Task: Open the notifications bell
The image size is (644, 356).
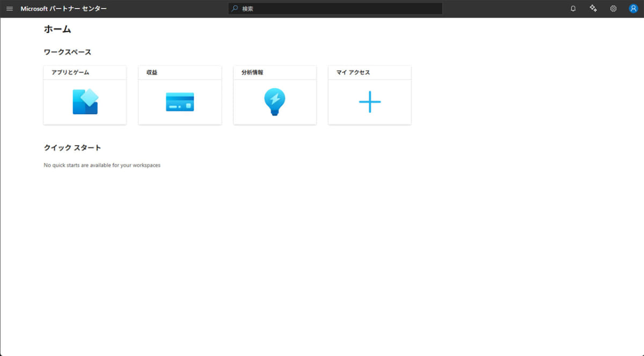Action: [x=573, y=9]
